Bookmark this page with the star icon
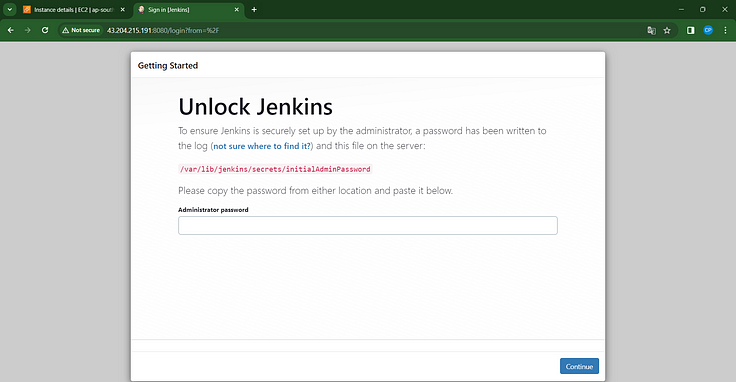The height and width of the screenshot is (382, 736). click(x=667, y=30)
